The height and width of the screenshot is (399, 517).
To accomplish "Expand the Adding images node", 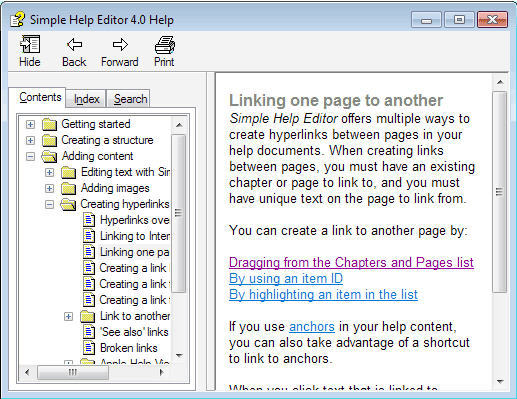I will pyautogui.click(x=49, y=188).
